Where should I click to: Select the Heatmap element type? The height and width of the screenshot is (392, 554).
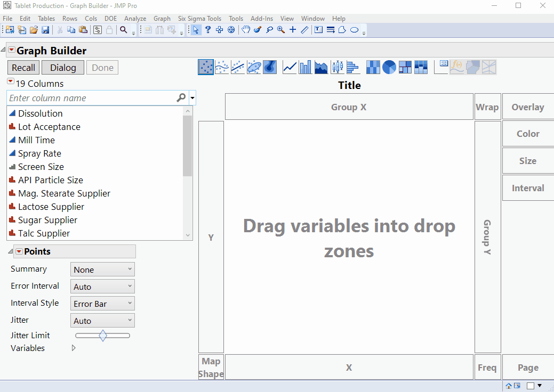[373, 67]
